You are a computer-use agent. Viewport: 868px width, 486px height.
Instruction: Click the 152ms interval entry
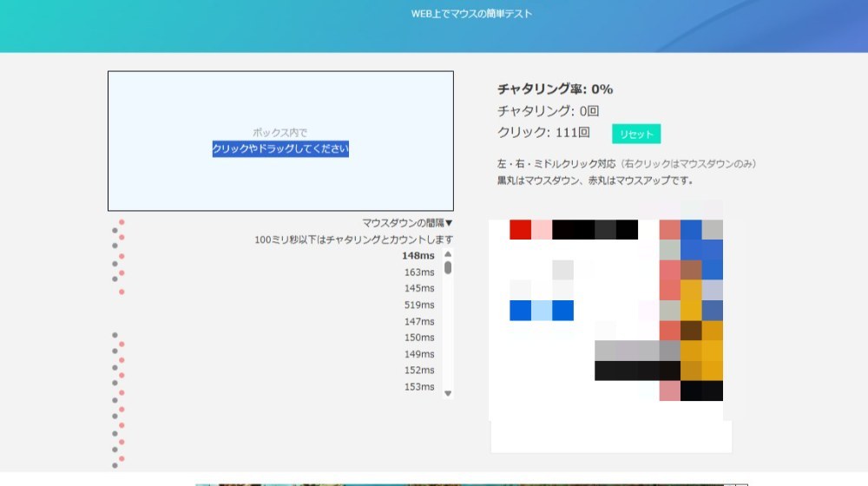pos(419,371)
